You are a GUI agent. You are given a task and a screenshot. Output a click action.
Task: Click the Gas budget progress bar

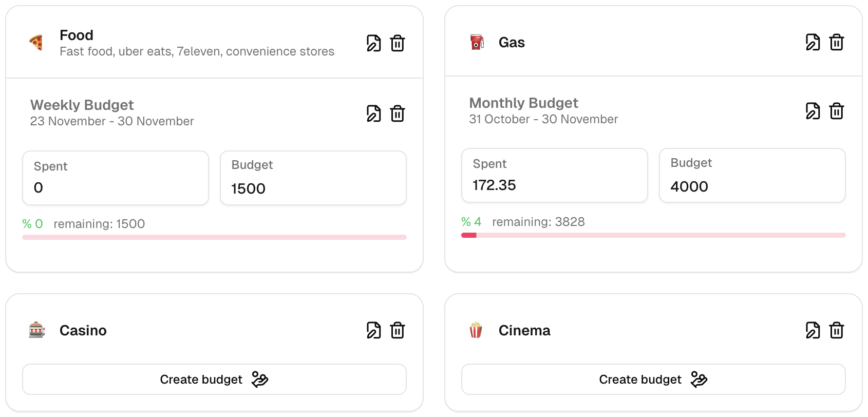(x=653, y=235)
